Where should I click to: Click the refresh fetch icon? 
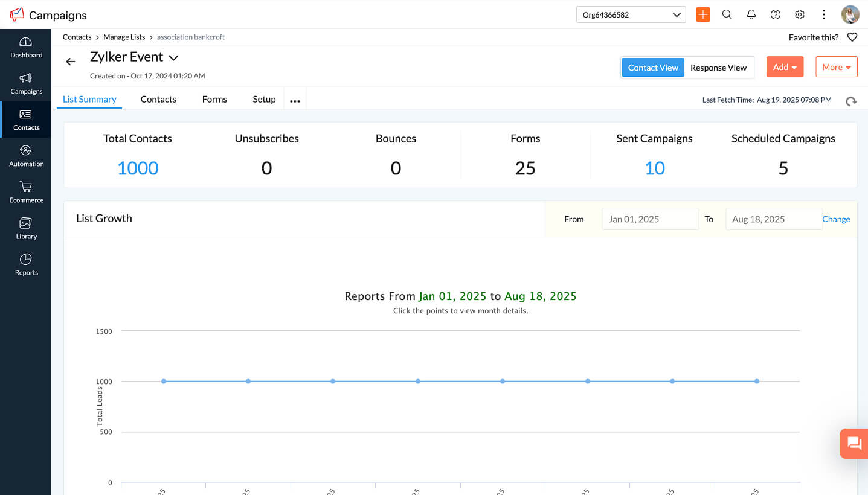(851, 101)
